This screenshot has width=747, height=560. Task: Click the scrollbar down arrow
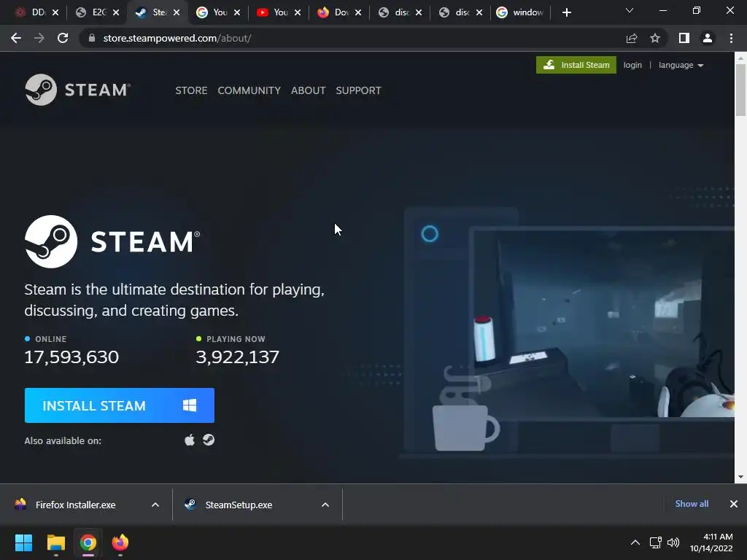coord(740,477)
